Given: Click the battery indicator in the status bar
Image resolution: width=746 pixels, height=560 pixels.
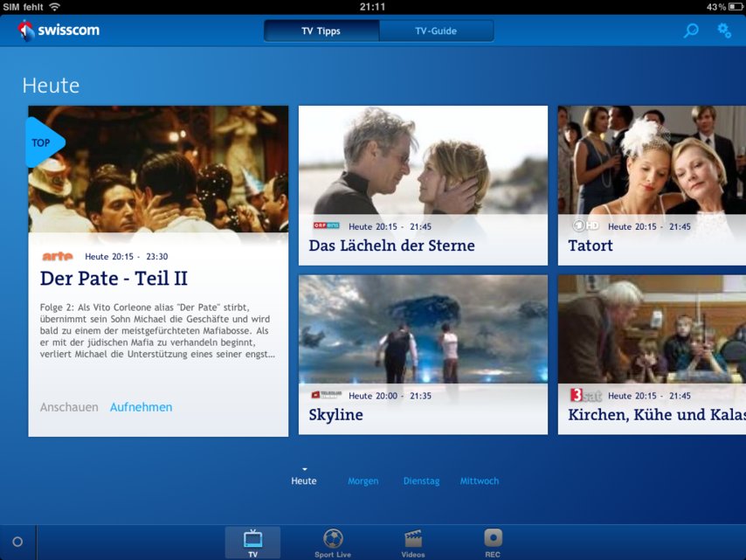Looking at the screenshot, I should (x=734, y=5).
